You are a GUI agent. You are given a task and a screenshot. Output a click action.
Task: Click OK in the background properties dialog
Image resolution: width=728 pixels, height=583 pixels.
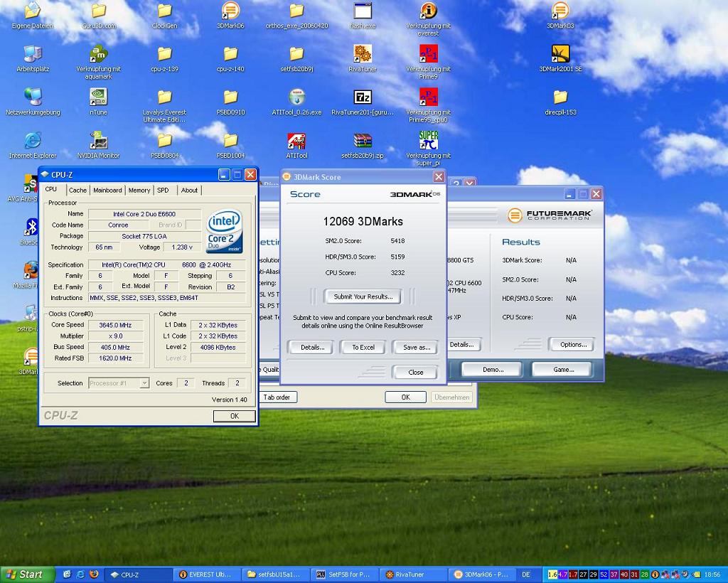tap(406, 397)
